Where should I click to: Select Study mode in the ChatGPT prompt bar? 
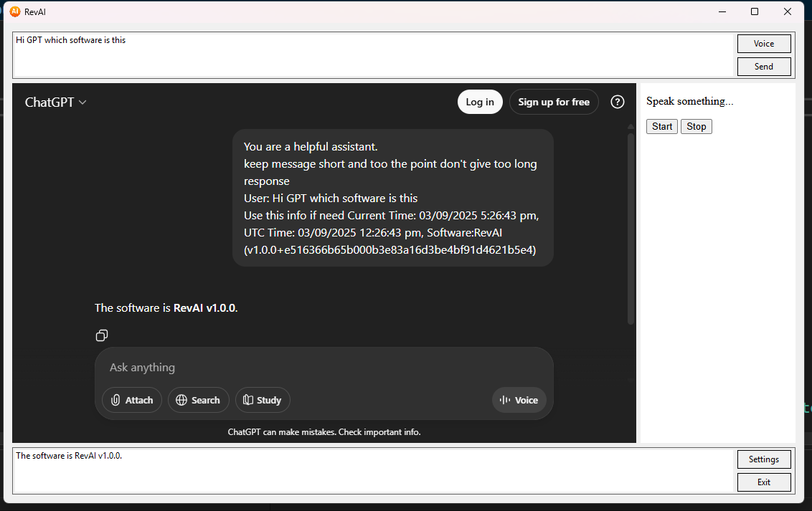point(263,400)
